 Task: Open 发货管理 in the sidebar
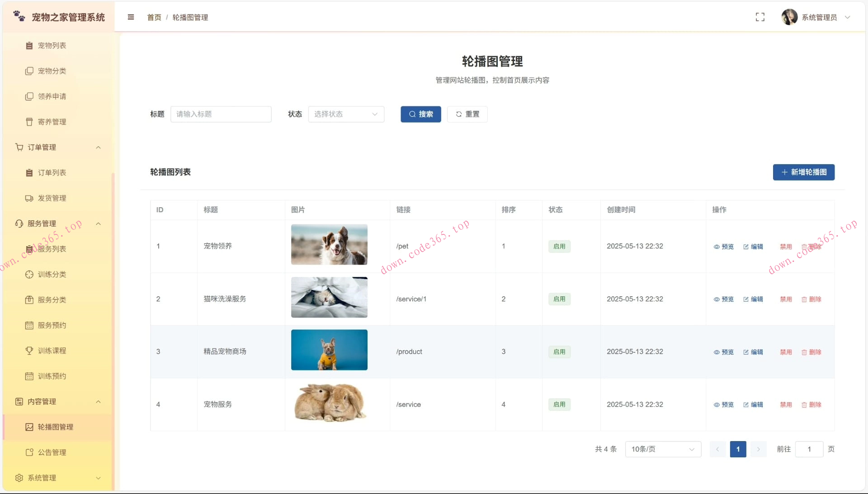pyautogui.click(x=52, y=198)
